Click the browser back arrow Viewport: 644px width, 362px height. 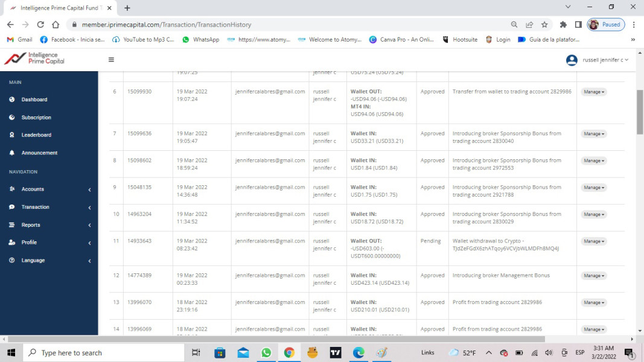(10, 25)
